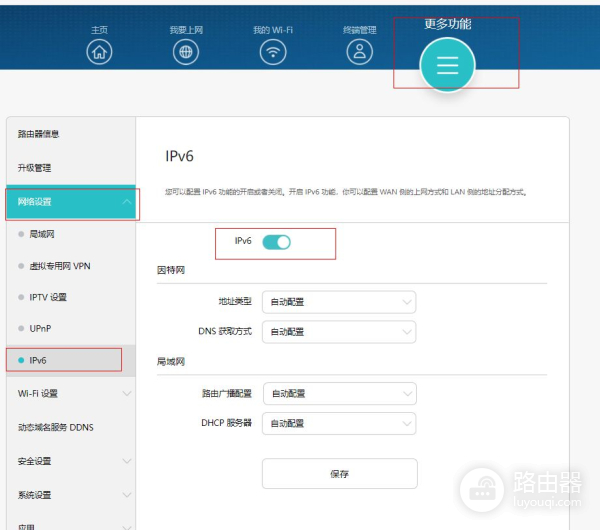Click the 我的 Wi-Fi tab label
Image resolution: width=600 pixels, height=530 pixels.
click(x=273, y=30)
